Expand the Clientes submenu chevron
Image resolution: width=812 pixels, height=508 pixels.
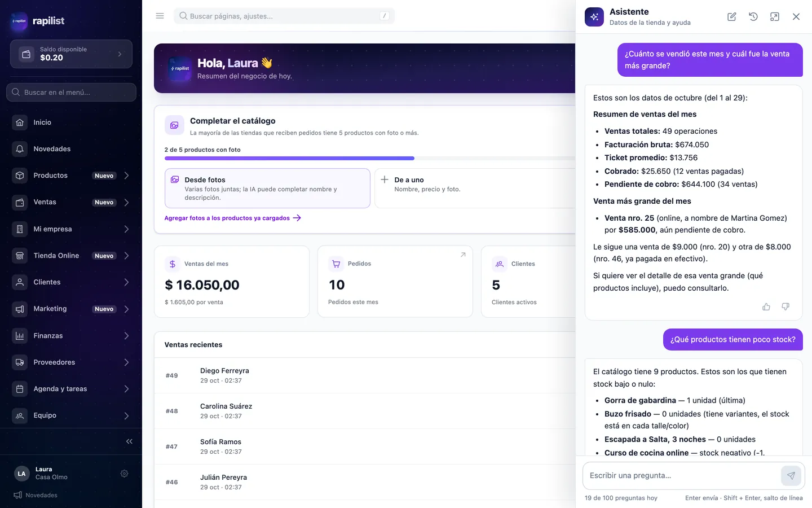pyautogui.click(x=126, y=282)
